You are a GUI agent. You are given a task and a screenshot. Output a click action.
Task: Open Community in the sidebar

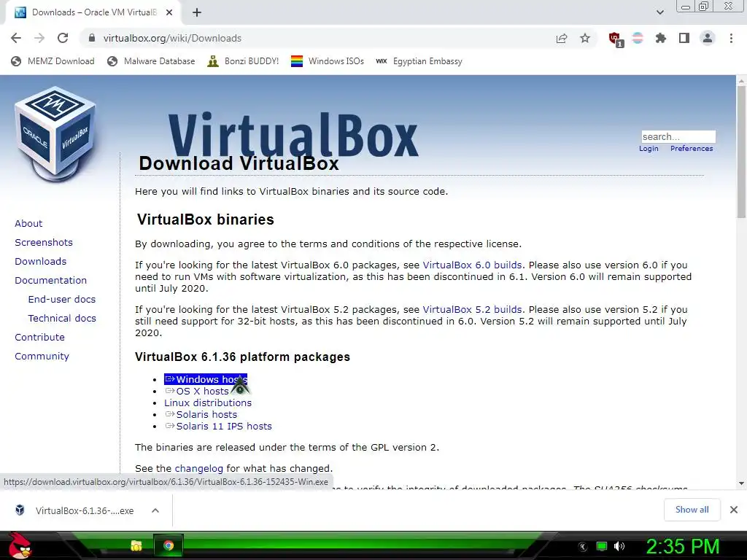(x=42, y=356)
